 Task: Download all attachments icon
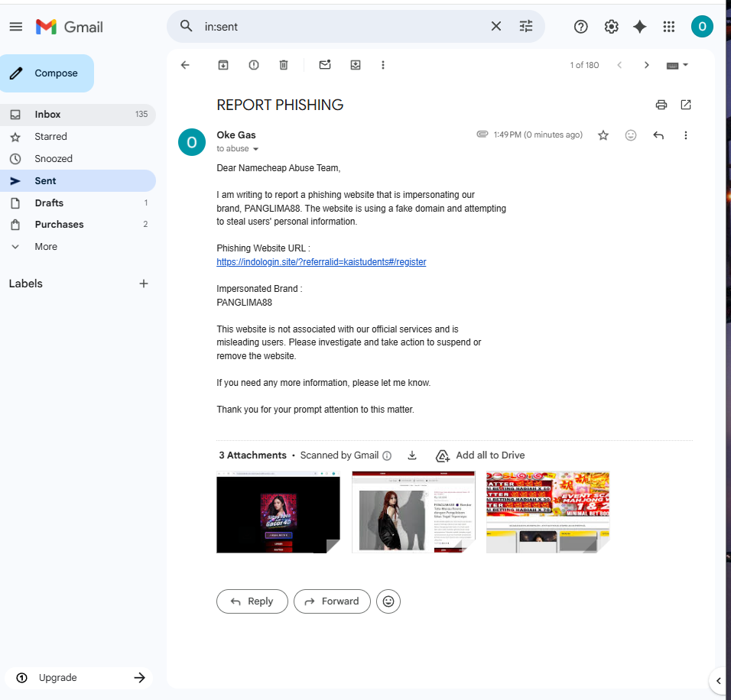click(411, 455)
